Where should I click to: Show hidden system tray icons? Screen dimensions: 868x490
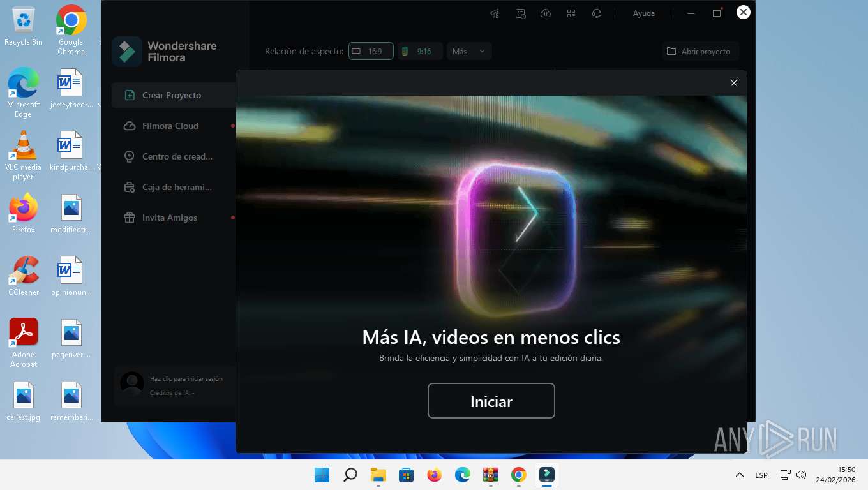[x=740, y=475]
